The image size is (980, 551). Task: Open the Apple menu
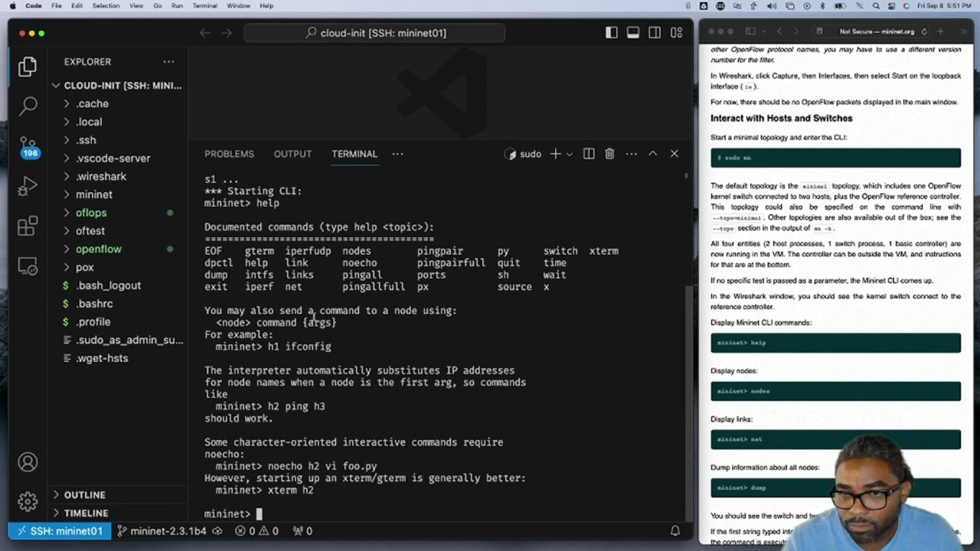(12, 5)
